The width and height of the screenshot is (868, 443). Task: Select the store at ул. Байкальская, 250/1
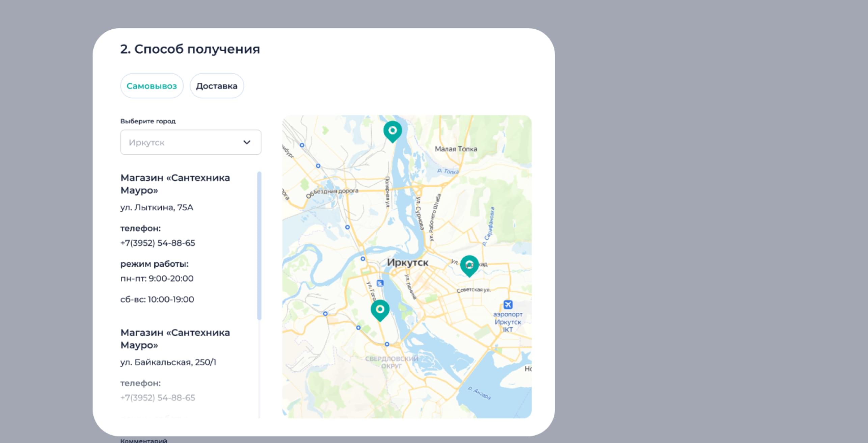pyautogui.click(x=168, y=362)
